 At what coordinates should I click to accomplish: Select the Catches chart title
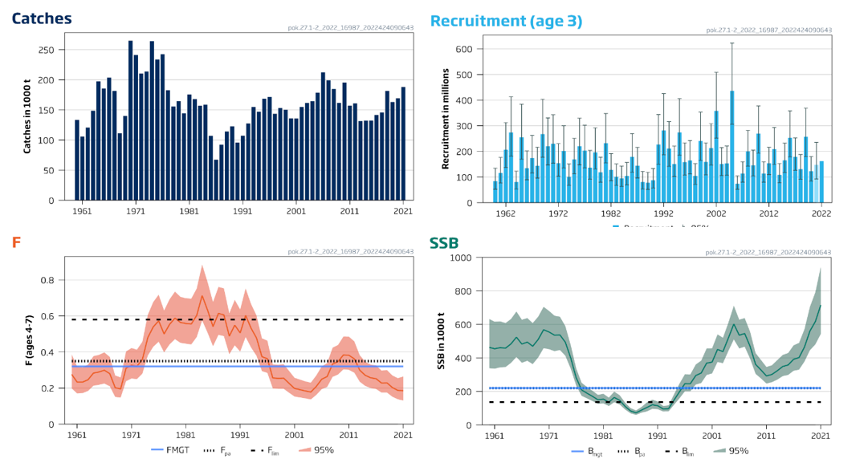(x=42, y=18)
